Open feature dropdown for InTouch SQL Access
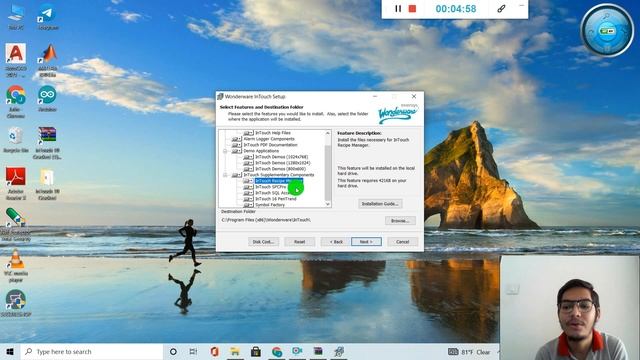Image resolution: width=640 pixels, height=360 pixels. pyautogui.click(x=248, y=193)
